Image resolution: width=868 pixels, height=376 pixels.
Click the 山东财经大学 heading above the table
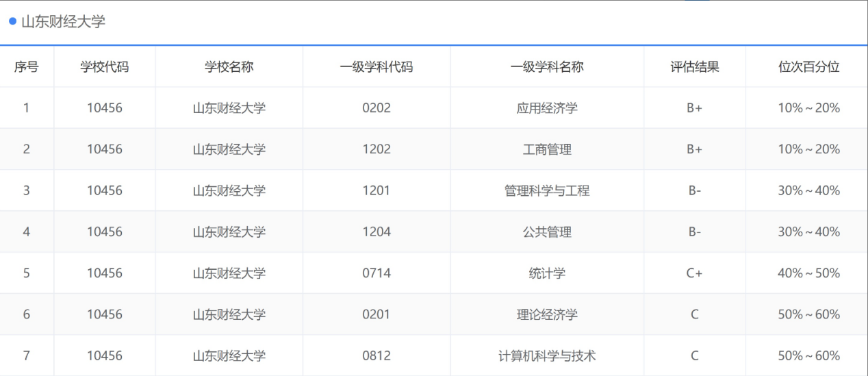[x=63, y=22]
